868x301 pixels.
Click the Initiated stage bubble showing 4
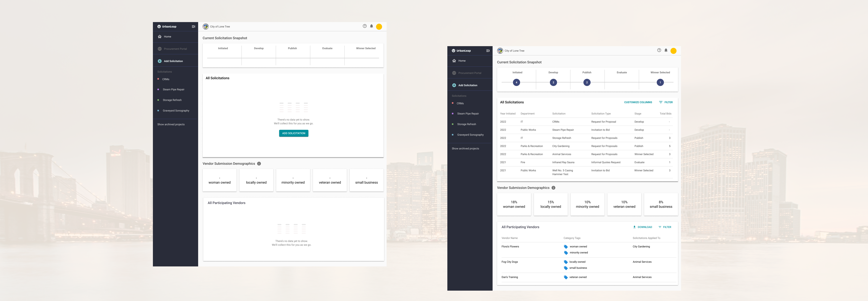(x=516, y=82)
